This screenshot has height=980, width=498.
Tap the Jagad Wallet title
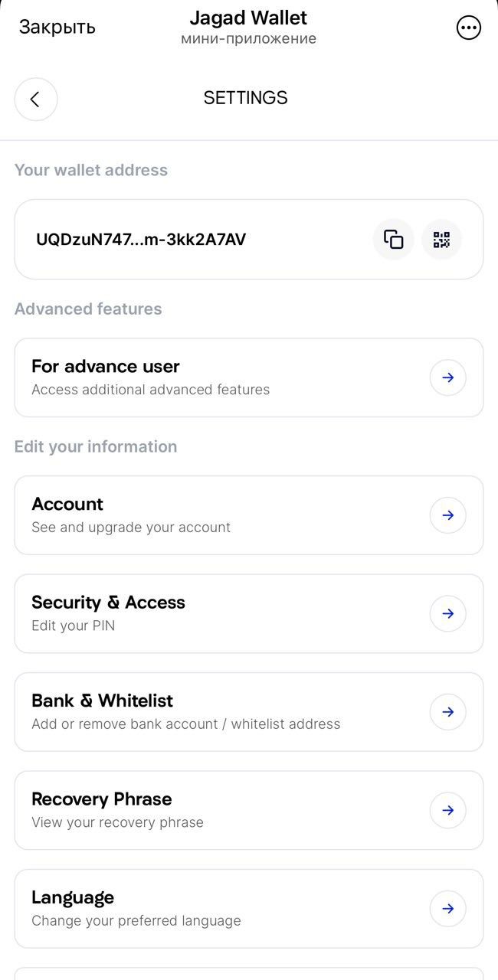pyautogui.click(x=248, y=17)
